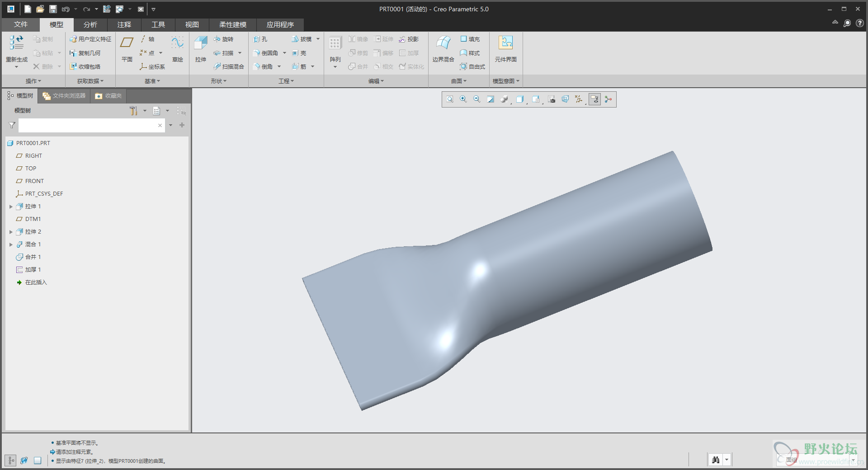Click the Open file icon in quick access toolbar
Viewport: 868px width, 470px height.
point(40,9)
